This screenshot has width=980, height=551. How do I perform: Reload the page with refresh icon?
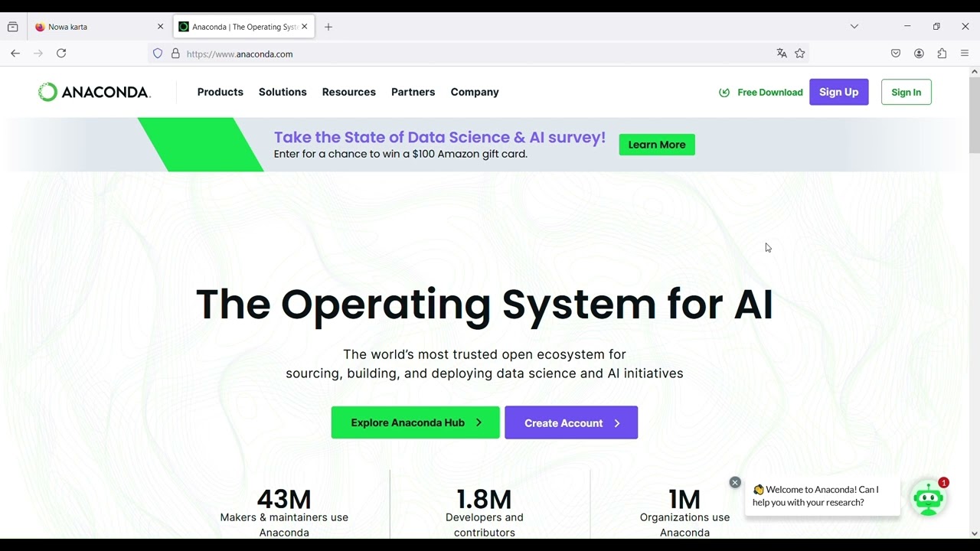click(x=61, y=54)
